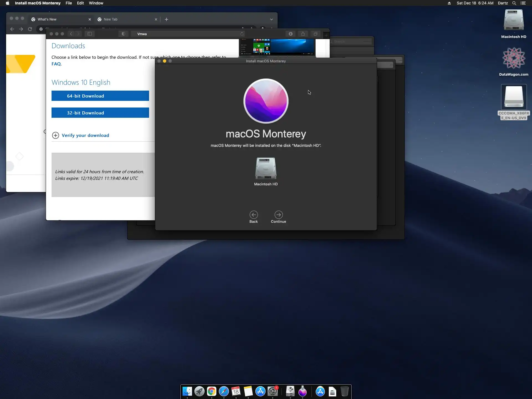Viewport: 532px width, 399px height.
Task: Open the CCCOMA_X86FRE_EN-US_DV9 disk on the desktop
Action: pyautogui.click(x=514, y=97)
